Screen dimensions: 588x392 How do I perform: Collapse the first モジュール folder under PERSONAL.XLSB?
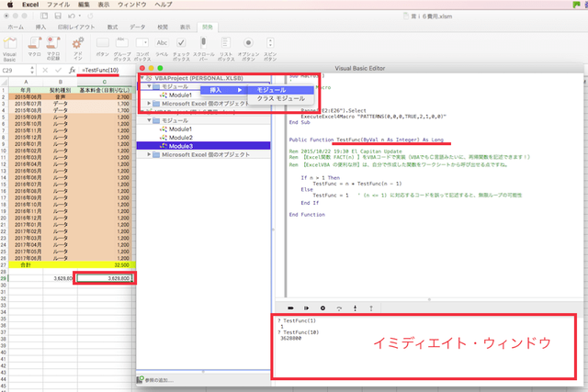tap(149, 86)
